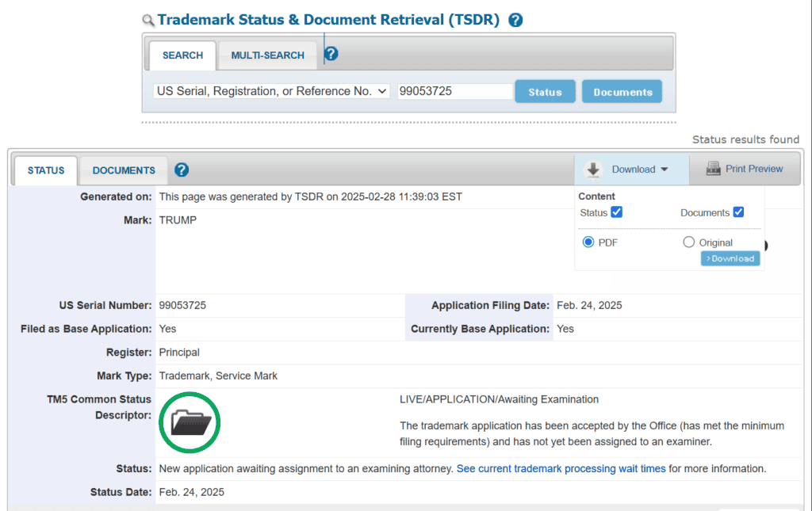Viewport: 812px width, 511px height.
Task: Click the Generated on timestamp text
Action: (311, 196)
